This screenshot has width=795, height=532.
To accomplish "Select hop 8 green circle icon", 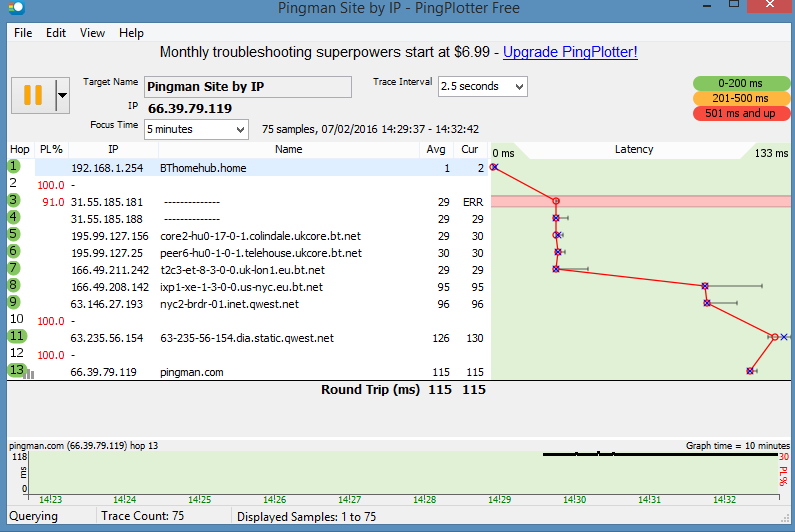I will pos(14,285).
